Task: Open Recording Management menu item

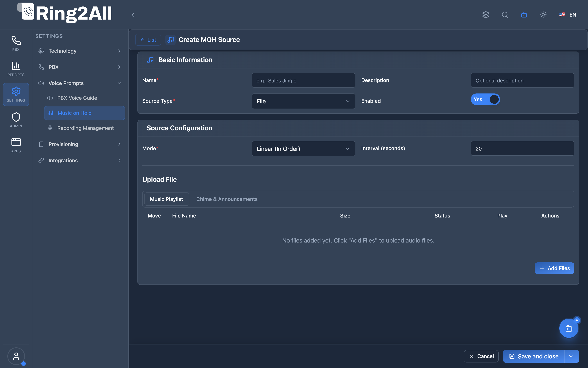Action: (x=85, y=128)
